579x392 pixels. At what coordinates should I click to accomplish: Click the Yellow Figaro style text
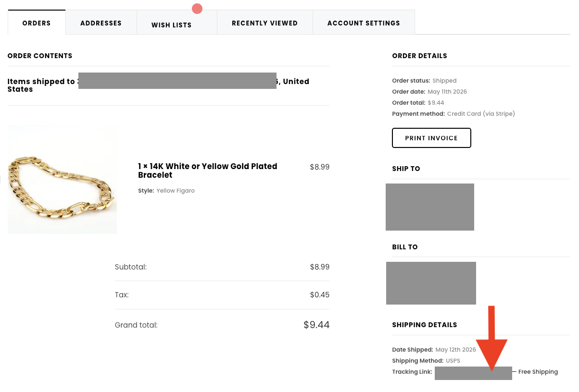[x=176, y=191]
